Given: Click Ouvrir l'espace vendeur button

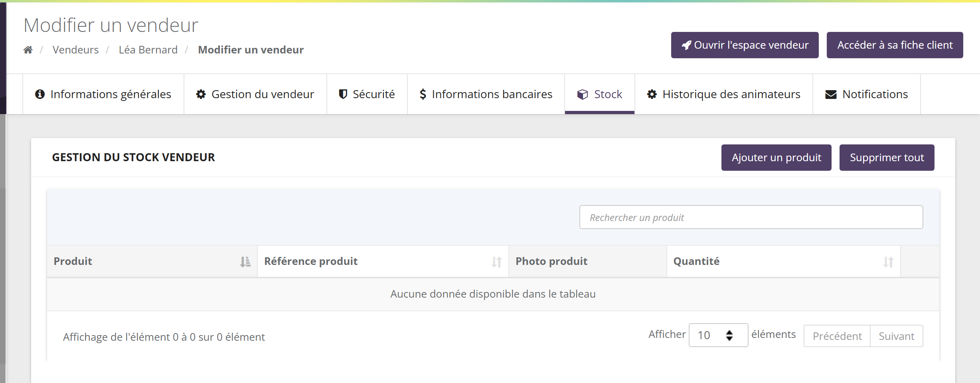Looking at the screenshot, I should tap(745, 45).
